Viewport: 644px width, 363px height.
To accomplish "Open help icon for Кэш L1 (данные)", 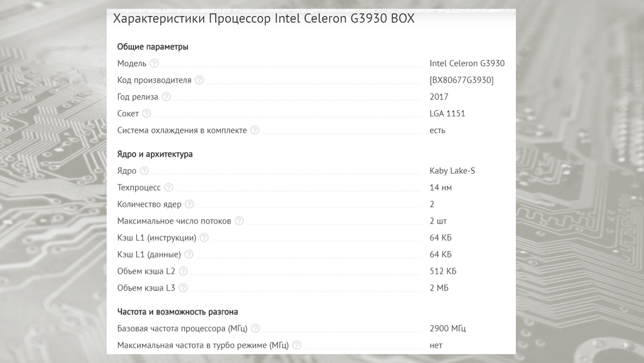I will click(189, 255).
